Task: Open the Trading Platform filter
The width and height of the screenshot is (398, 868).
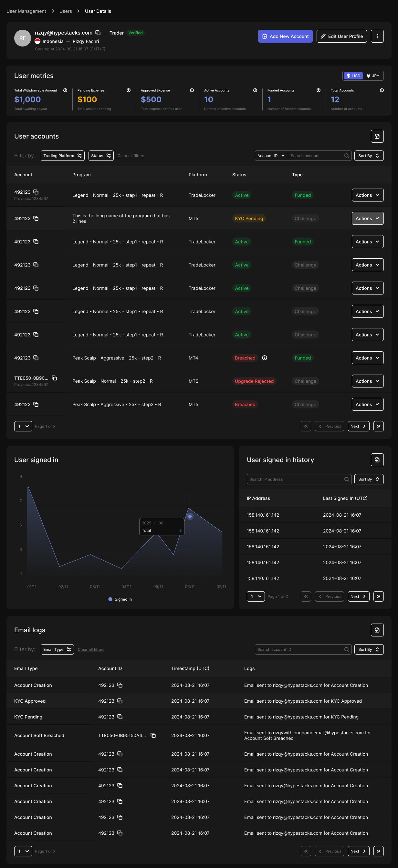Action: point(62,156)
